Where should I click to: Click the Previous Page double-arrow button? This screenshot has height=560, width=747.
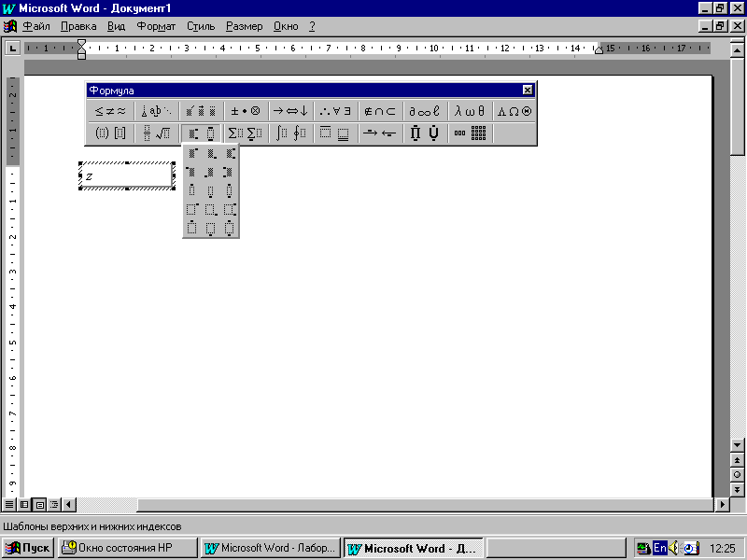(x=737, y=460)
